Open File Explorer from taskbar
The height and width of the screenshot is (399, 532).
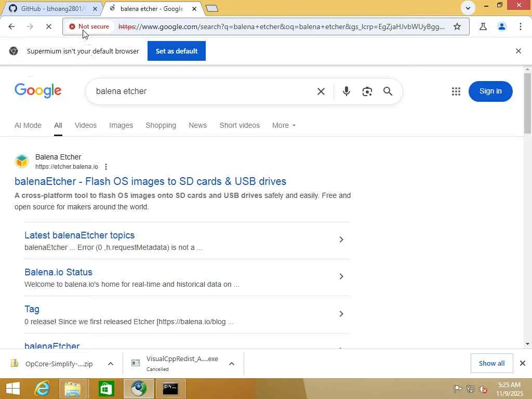pyautogui.click(x=73, y=389)
